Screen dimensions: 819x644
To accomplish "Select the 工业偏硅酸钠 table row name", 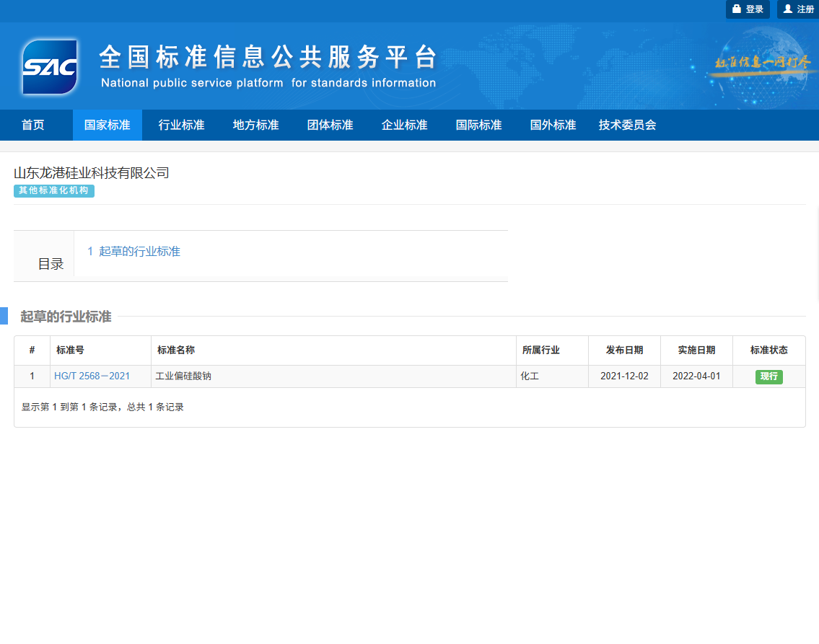I will pyautogui.click(x=183, y=376).
